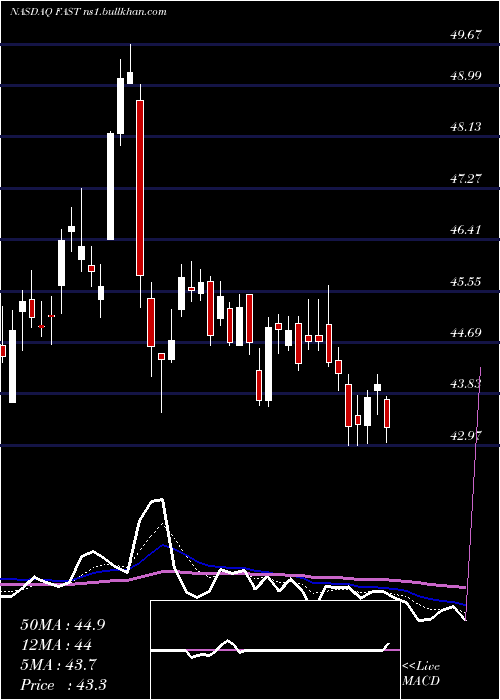Viewport: 500px width, 700px height.
Task: Click the 5MA : 43.7 reading
Action: click(x=57, y=665)
